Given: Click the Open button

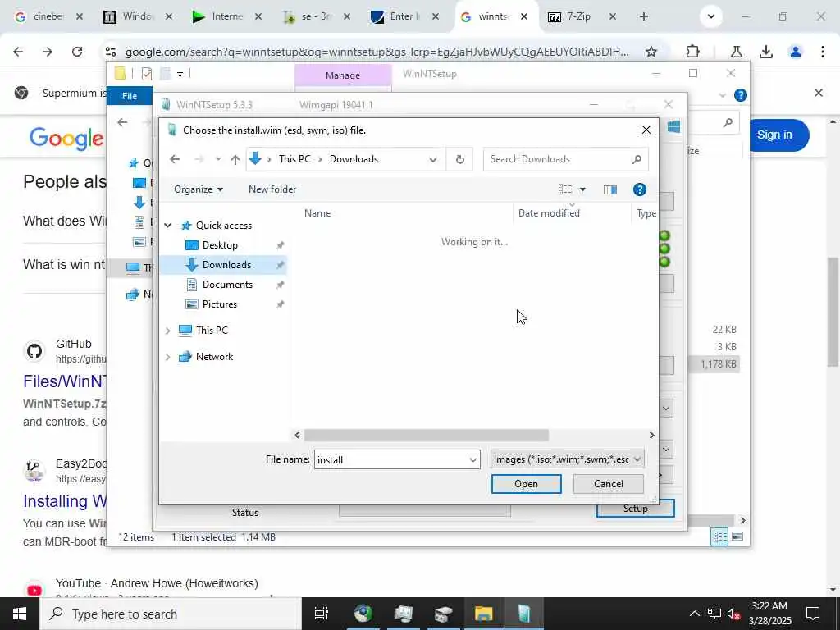Looking at the screenshot, I should click(526, 484).
